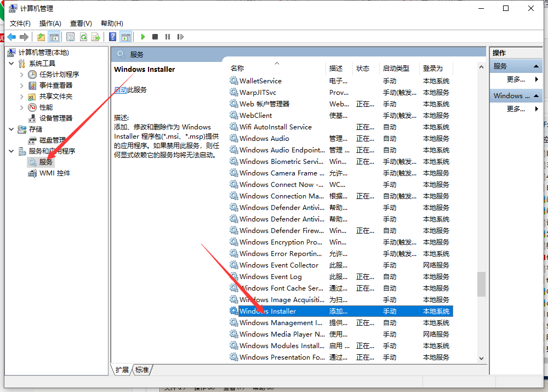Expand the 任务计划程序 node arrow

pyautogui.click(x=22, y=75)
